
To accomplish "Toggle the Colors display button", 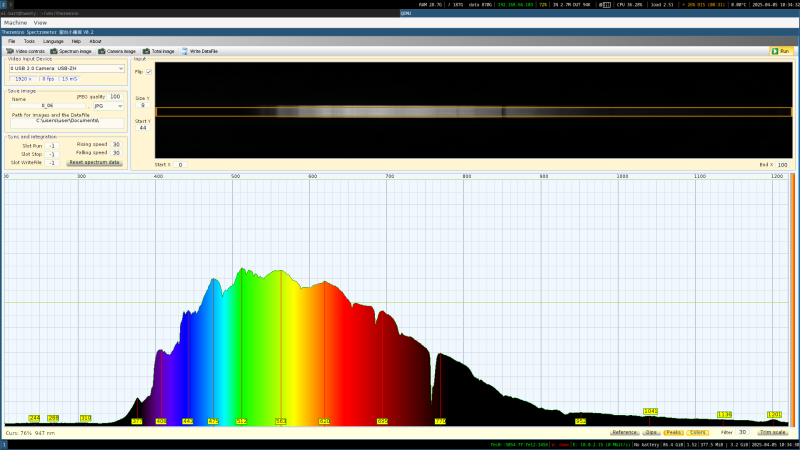I will pyautogui.click(x=697, y=432).
